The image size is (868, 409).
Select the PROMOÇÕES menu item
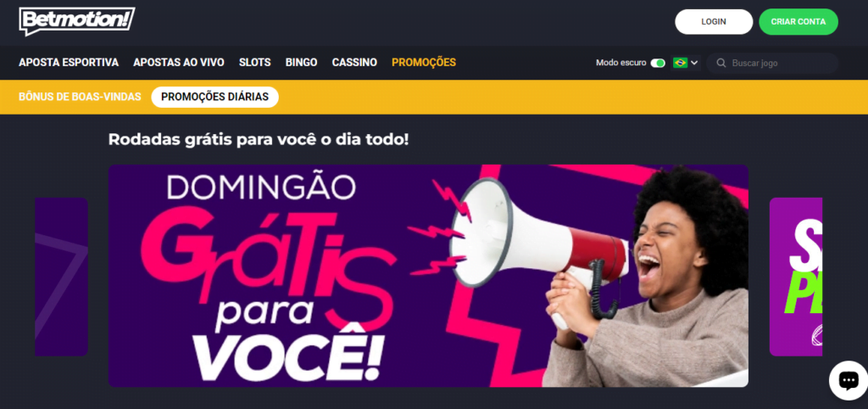tap(424, 63)
